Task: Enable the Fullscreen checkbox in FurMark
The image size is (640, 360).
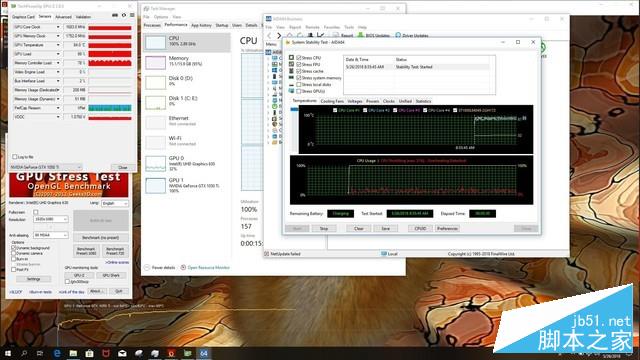Action: [x=36, y=212]
